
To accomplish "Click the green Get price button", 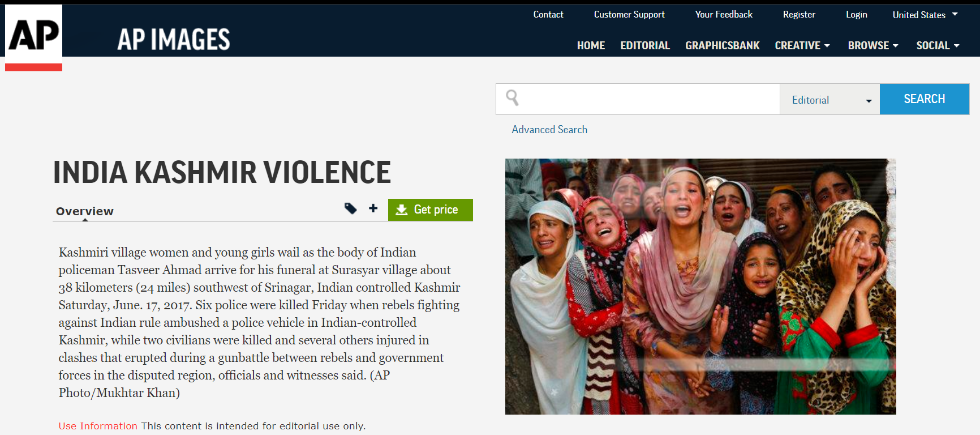I will click(x=431, y=210).
